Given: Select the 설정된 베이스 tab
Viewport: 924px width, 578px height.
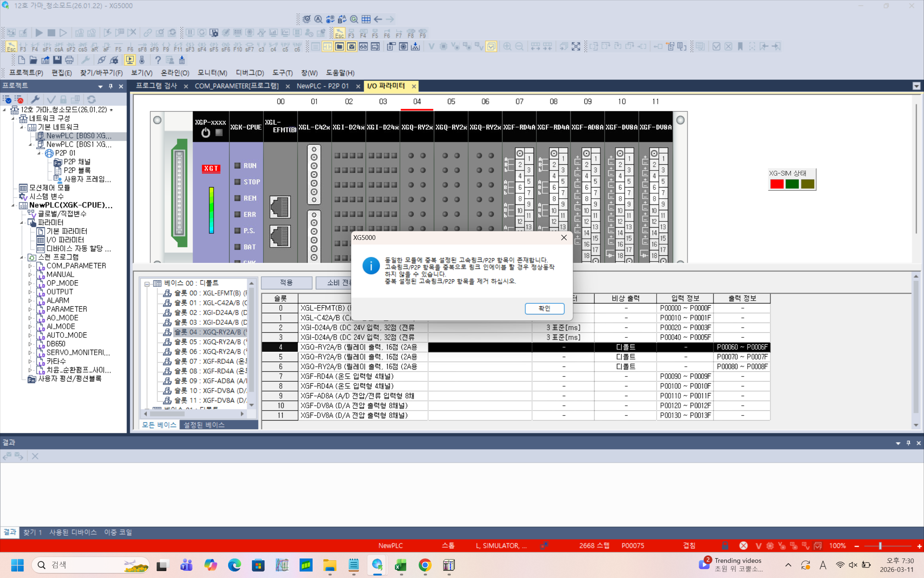Looking at the screenshot, I should [204, 425].
